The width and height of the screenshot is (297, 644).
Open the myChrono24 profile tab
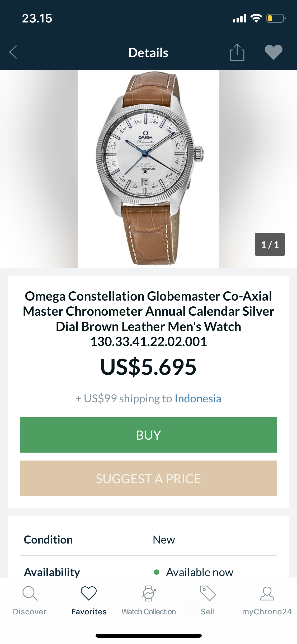point(267,600)
